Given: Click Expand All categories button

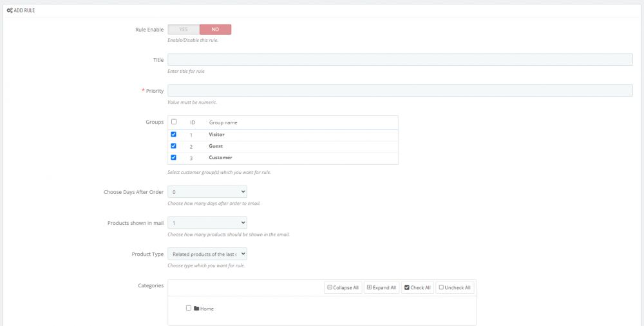Looking at the screenshot, I should point(381,287).
